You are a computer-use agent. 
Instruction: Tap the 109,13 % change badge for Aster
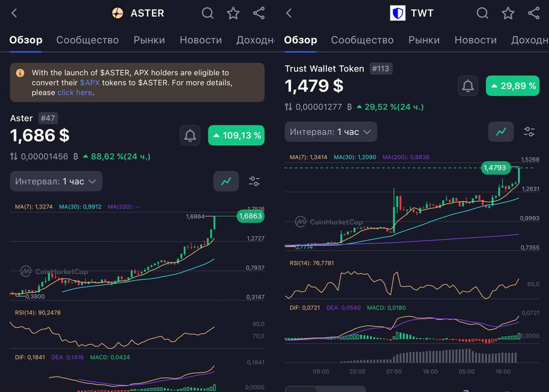236,135
